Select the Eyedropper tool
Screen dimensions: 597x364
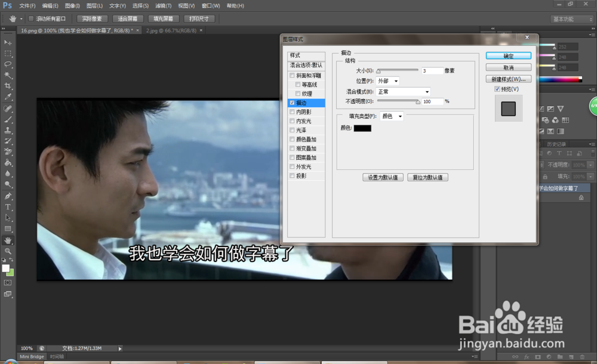8,97
